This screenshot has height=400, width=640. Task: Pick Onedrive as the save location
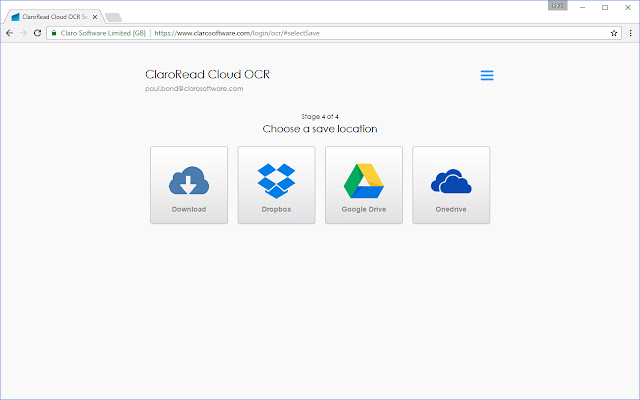[451, 185]
